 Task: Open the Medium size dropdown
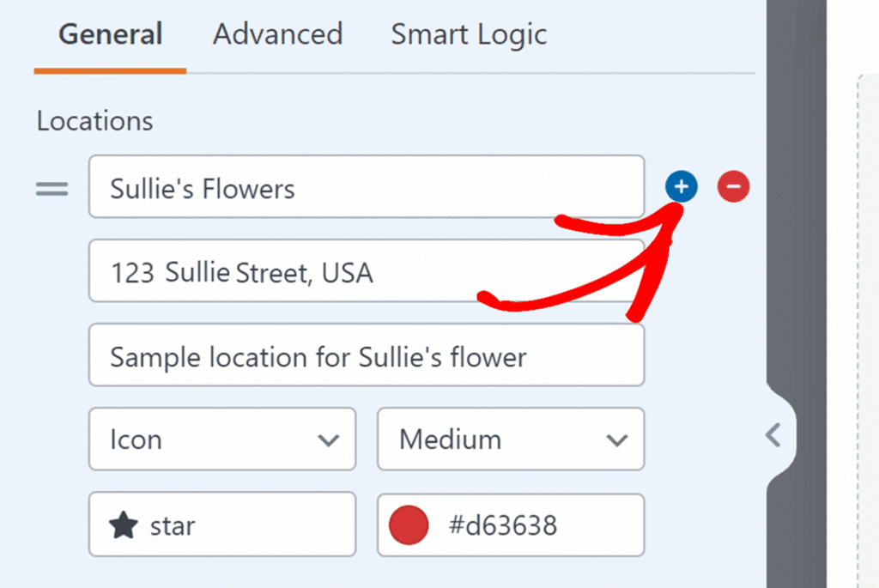[510, 439]
